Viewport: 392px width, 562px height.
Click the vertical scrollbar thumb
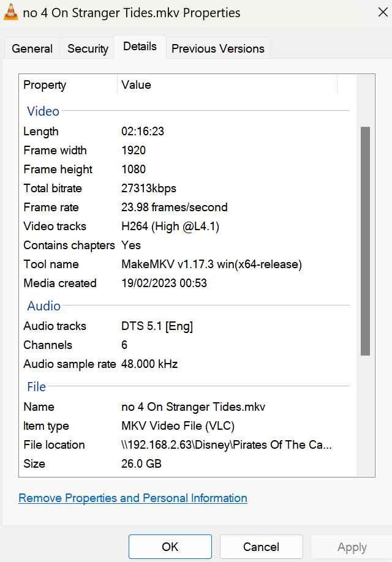coord(365,240)
